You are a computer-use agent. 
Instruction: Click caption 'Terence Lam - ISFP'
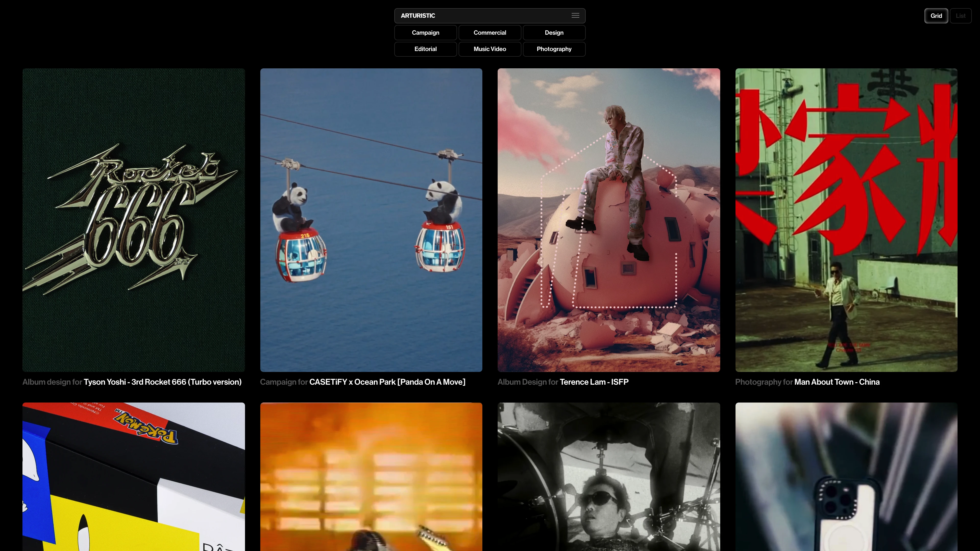click(594, 382)
